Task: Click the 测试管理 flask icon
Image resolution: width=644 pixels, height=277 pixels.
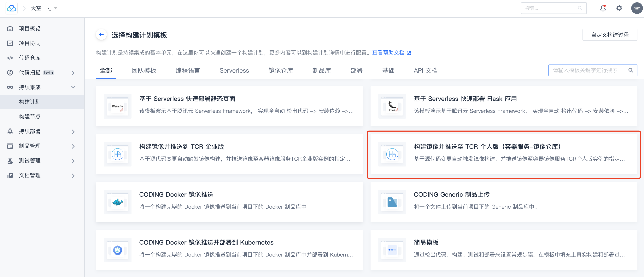Action: tap(10, 161)
